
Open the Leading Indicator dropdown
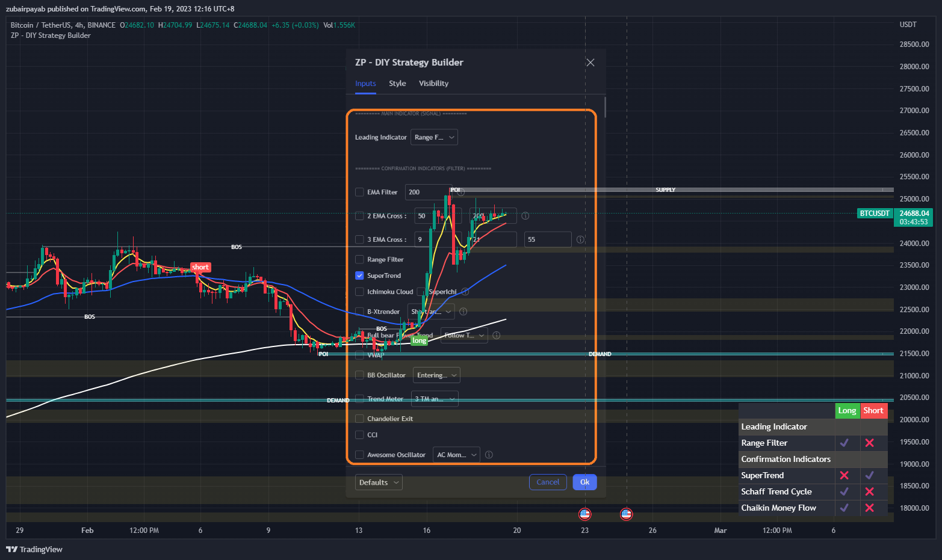[x=434, y=137]
